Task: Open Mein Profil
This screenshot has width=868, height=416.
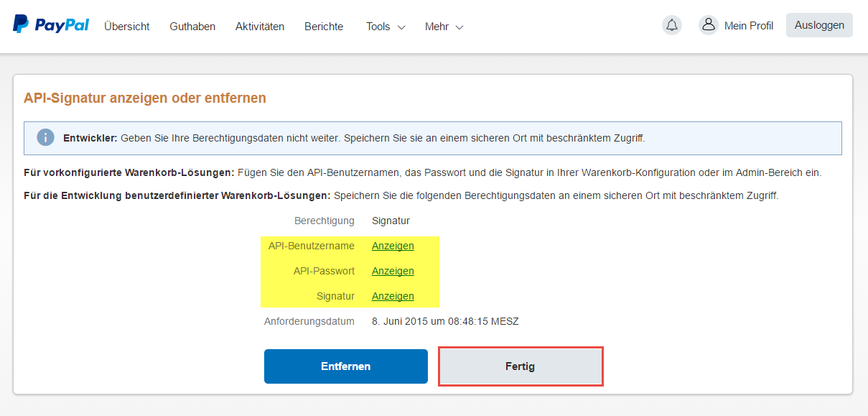Action: 748,26
